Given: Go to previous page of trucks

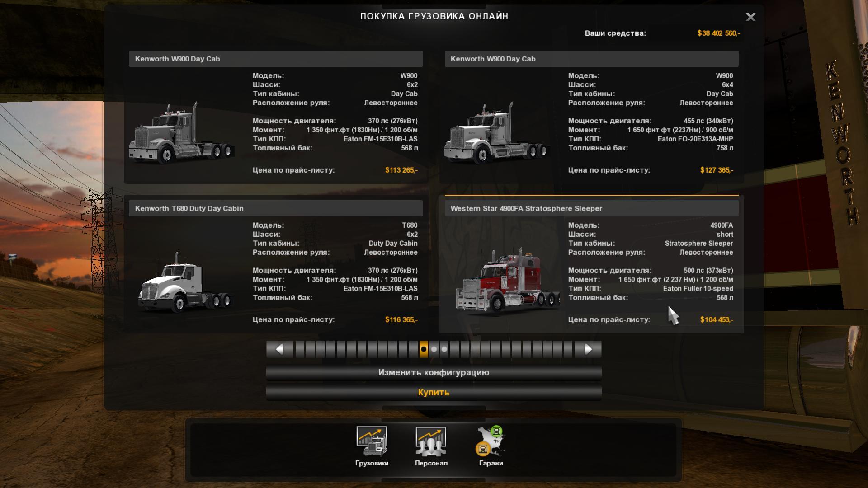Looking at the screenshot, I should [279, 349].
